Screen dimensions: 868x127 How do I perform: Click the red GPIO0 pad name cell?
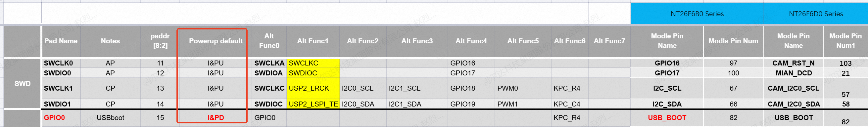(61, 117)
